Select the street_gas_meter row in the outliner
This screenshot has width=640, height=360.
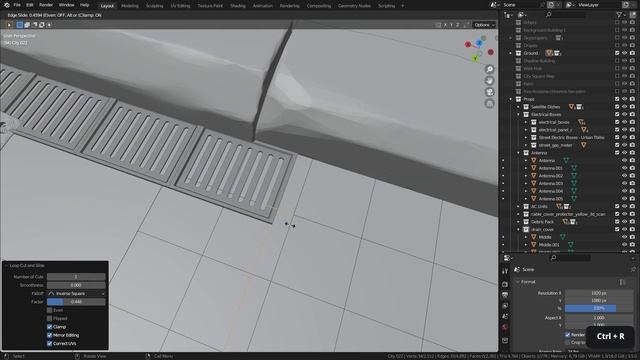click(x=556, y=145)
